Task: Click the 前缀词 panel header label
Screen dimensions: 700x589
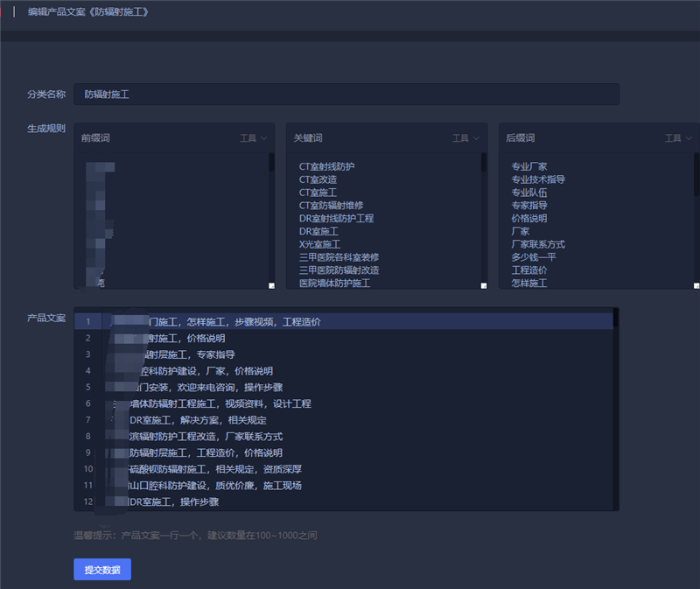Action: (x=95, y=138)
